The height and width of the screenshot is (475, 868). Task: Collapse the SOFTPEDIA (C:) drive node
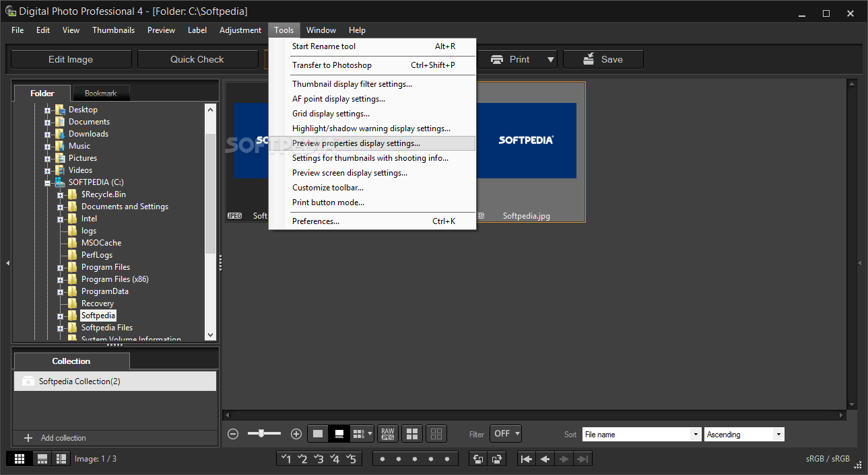[48, 182]
